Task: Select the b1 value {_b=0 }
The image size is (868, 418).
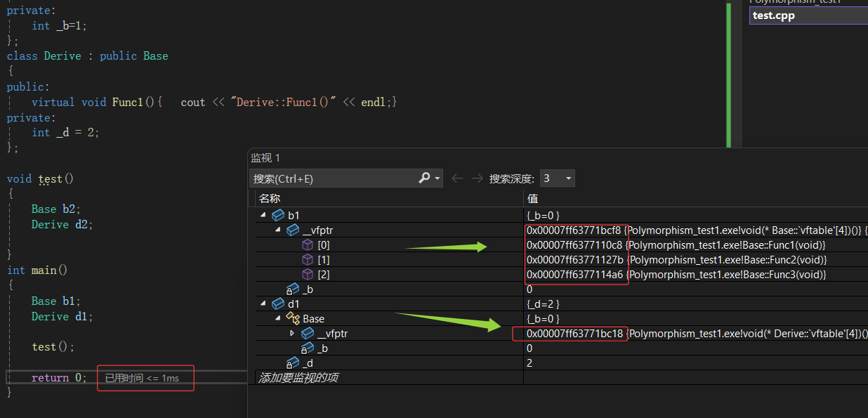Action: click(x=543, y=215)
